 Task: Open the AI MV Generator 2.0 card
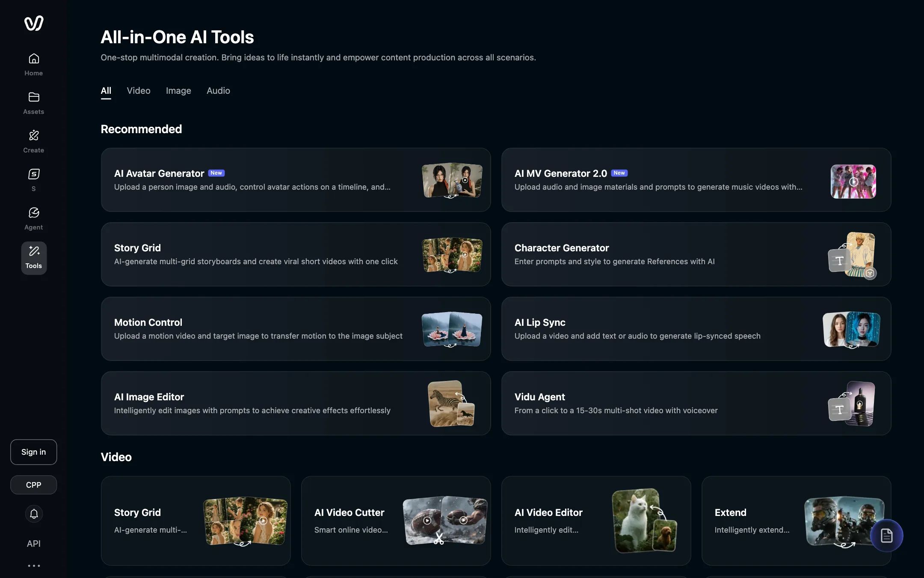click(696, 180)
